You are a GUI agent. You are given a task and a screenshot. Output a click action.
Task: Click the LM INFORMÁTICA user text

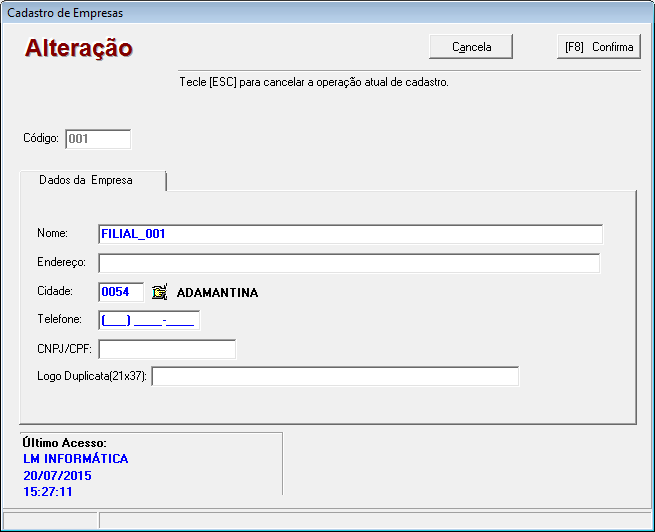tap(75, 459)
